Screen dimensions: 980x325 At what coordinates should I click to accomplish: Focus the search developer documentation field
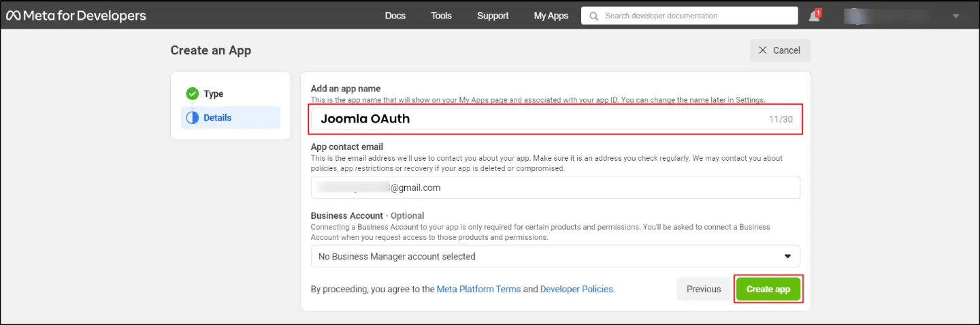click(x=689, y=16)
